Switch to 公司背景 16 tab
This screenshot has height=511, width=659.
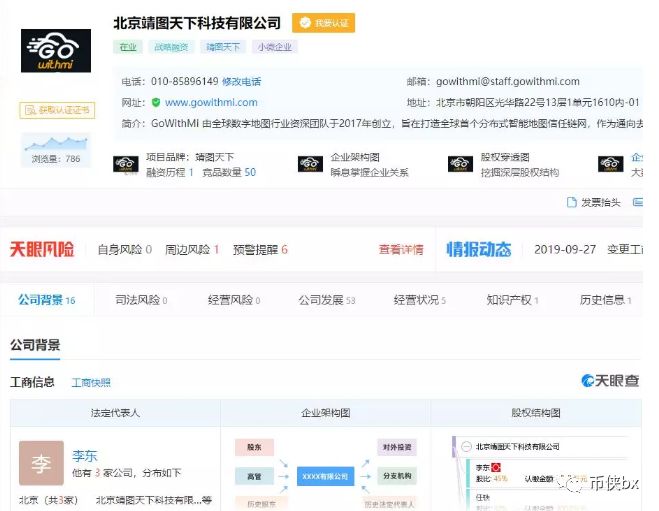(x=47, y=300)
